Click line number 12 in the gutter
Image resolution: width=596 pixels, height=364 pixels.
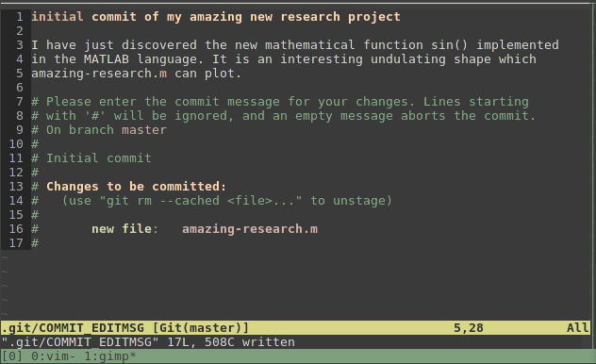click(x=16, y=173)
